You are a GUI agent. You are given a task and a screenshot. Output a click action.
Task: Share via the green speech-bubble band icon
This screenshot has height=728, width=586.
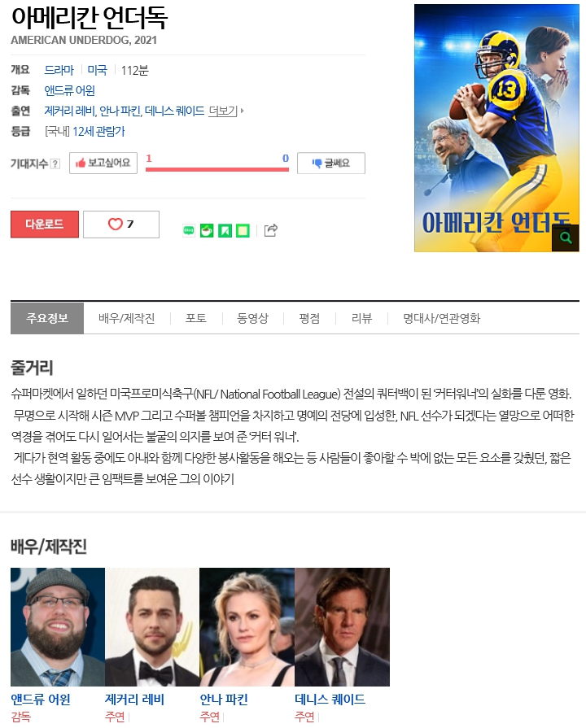click(x=189, y=230)
